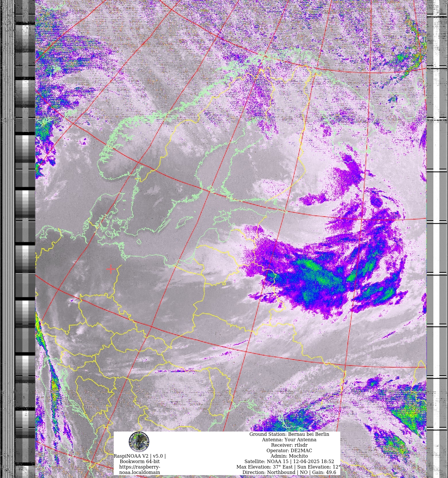Select the 'Bookworm 64-bit' text
Viewport: 448px width, 478px height.
140,462
